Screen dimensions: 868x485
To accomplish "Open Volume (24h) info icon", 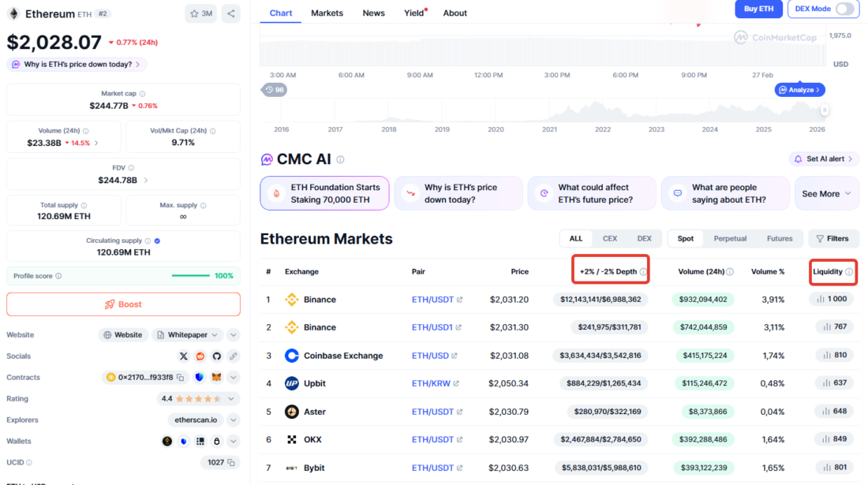I will click(x=86, y=131).
